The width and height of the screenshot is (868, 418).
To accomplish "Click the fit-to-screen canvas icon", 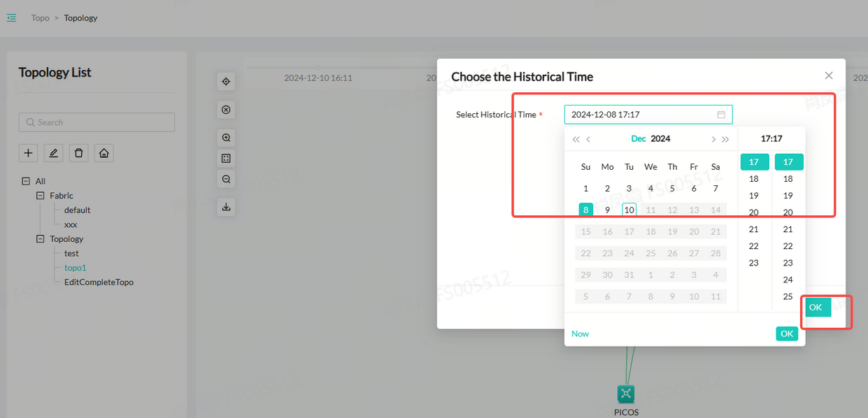I will [226, 159].
